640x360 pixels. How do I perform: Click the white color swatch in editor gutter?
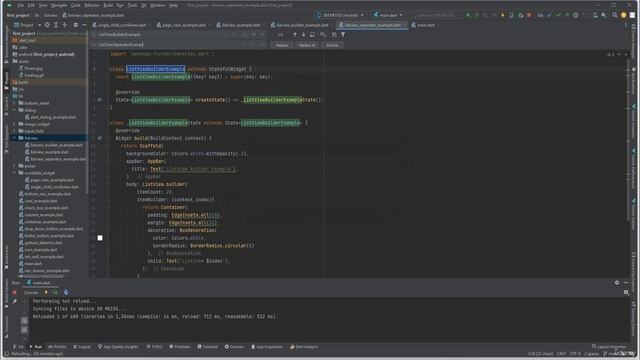coord(100,238)
